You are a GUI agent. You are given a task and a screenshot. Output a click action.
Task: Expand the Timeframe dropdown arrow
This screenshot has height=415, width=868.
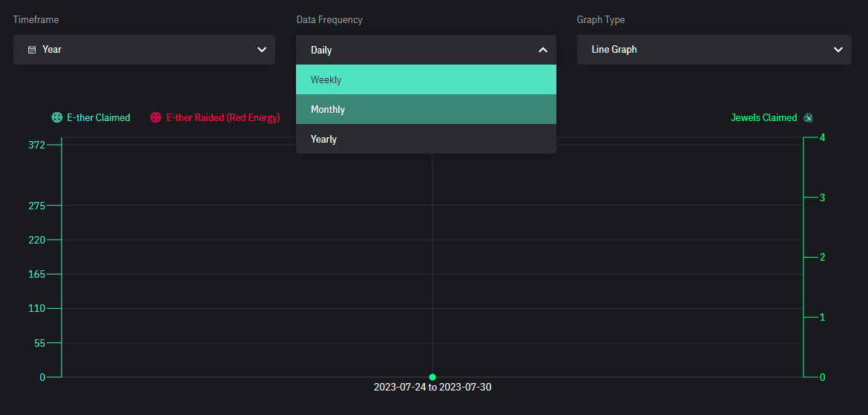pyautogui.click(x=261, y=50)
